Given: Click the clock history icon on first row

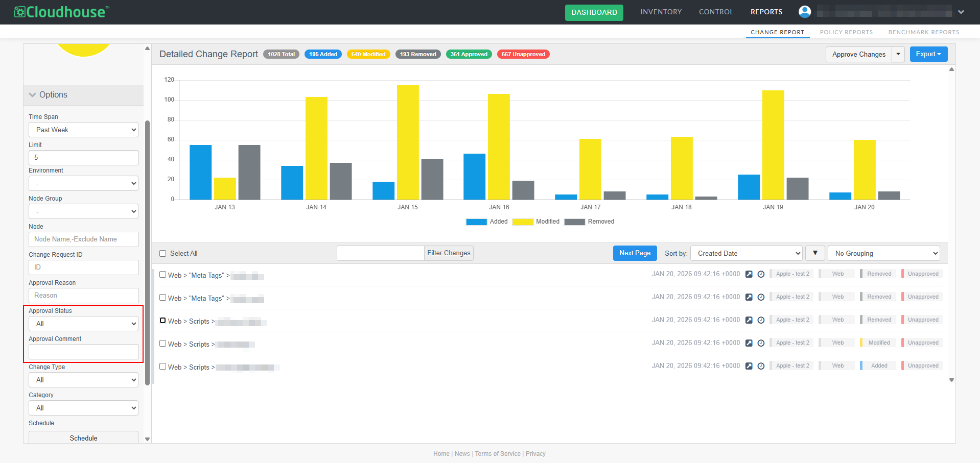Looking at the screenshot, I should pos(761,274).
